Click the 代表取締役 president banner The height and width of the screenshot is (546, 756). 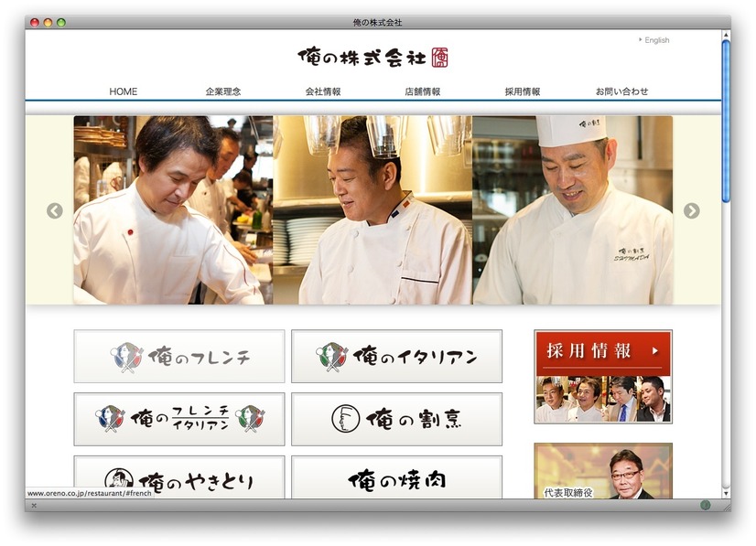coord(603,471)
